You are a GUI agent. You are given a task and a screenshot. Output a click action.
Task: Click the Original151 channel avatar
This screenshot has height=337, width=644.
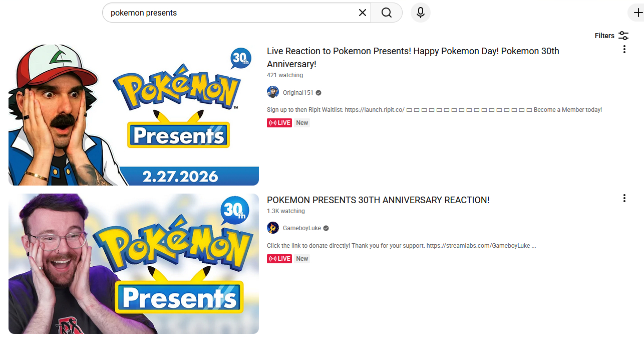273,92
